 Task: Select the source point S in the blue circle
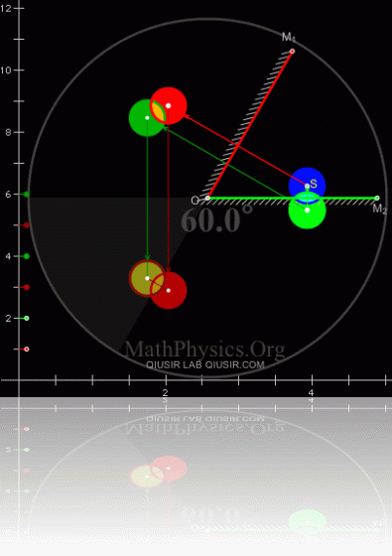tap(307, 186)
